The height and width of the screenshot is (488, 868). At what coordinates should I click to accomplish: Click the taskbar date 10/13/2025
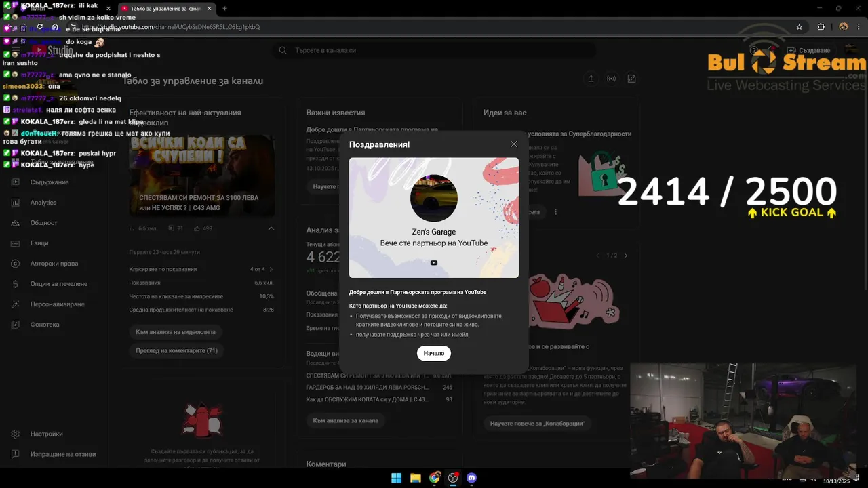click(x=836, y=481)
